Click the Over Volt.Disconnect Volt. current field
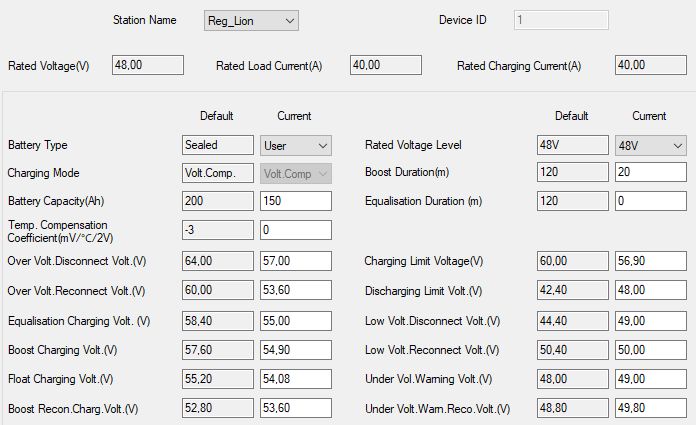The height and width of the screenshot is (425, 696). [295, 261]
